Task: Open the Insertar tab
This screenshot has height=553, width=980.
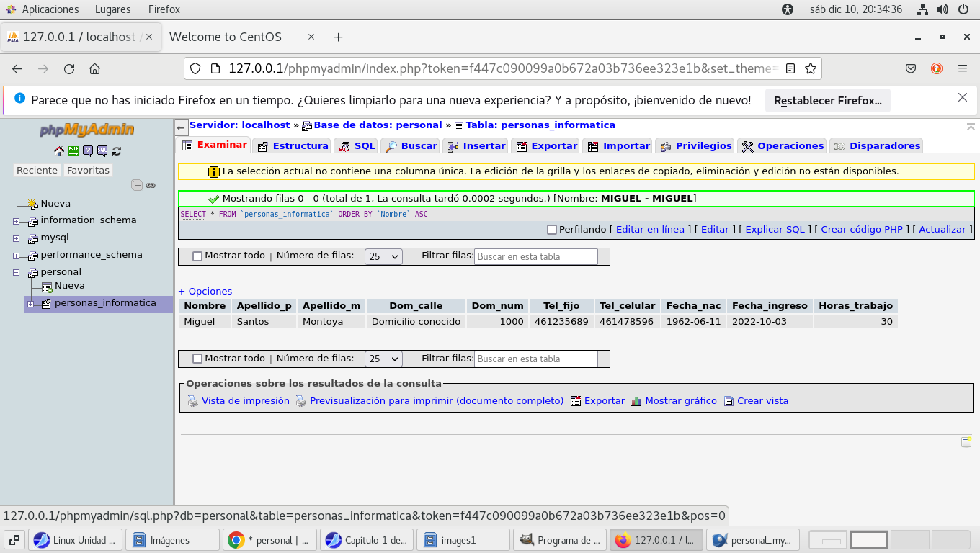Action: pyautogui.click(x=477, y=145)
